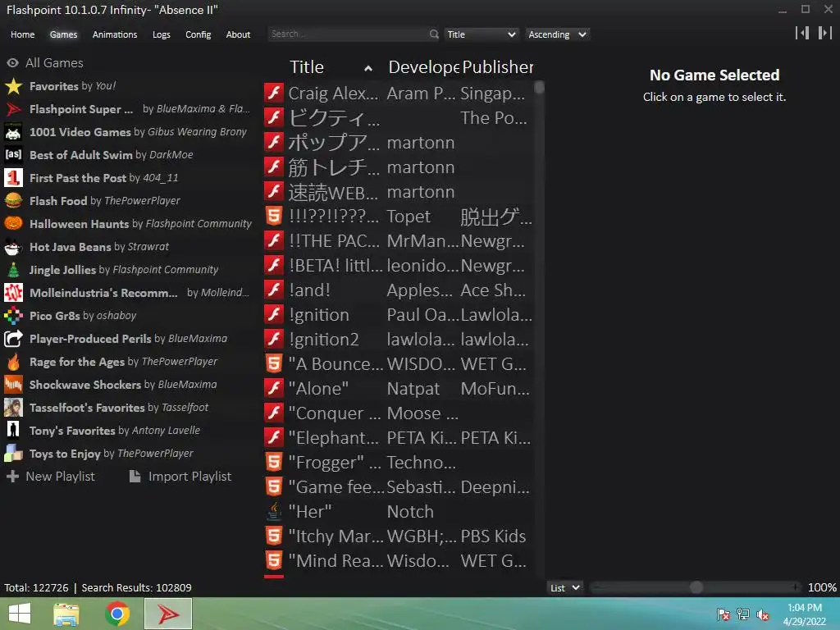The width and height of the screenshot is (840, 630).
Task: Click the muted volume tray icon
Action: click(763, 614)
